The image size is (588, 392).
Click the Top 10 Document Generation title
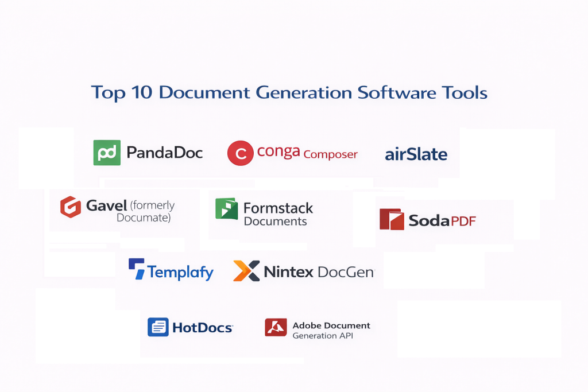pyautogui.click(x=289, y=92)
